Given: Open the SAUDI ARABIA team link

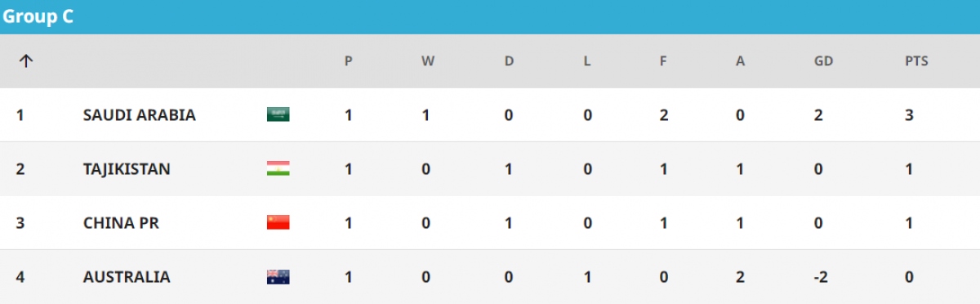Looking at the screenshot, I should (x=140, y=115).
